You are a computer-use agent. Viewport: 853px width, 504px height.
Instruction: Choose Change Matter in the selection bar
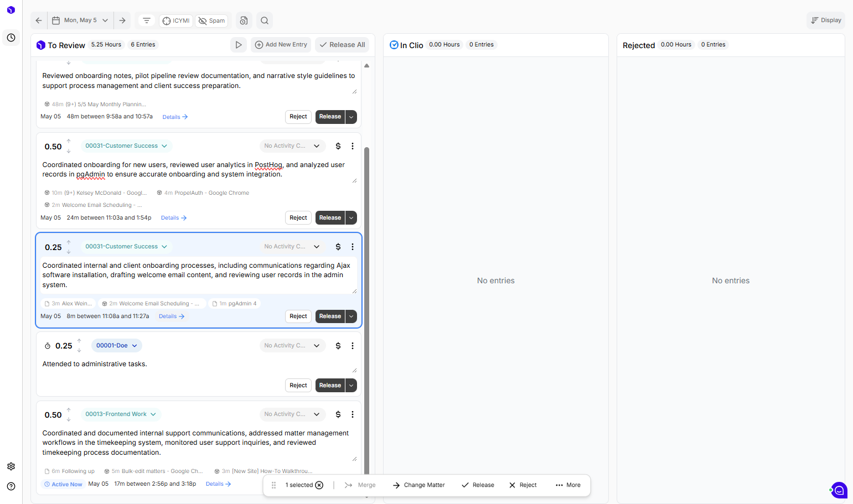click(419, 485)
